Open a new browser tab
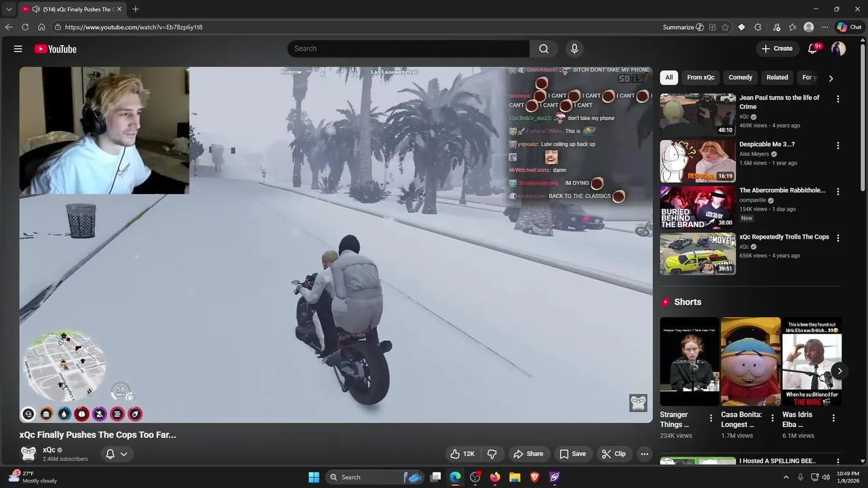 pos(136,9)
